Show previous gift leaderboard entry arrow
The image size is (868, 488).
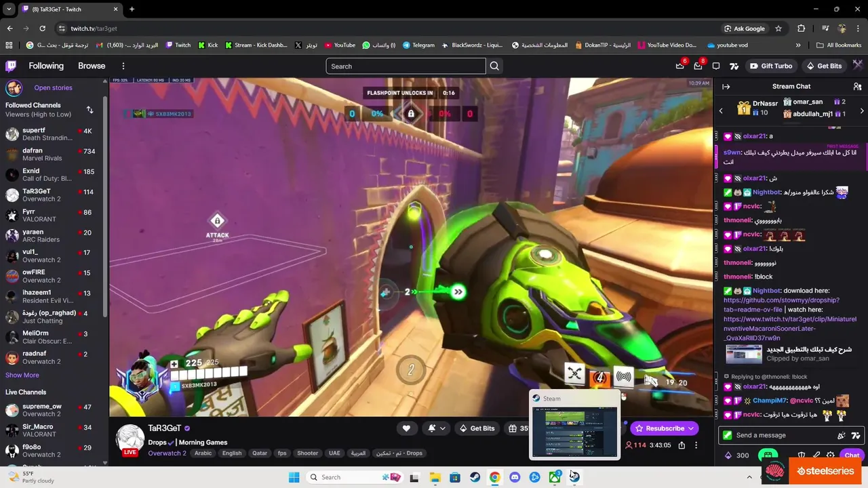tap(721, 110)
